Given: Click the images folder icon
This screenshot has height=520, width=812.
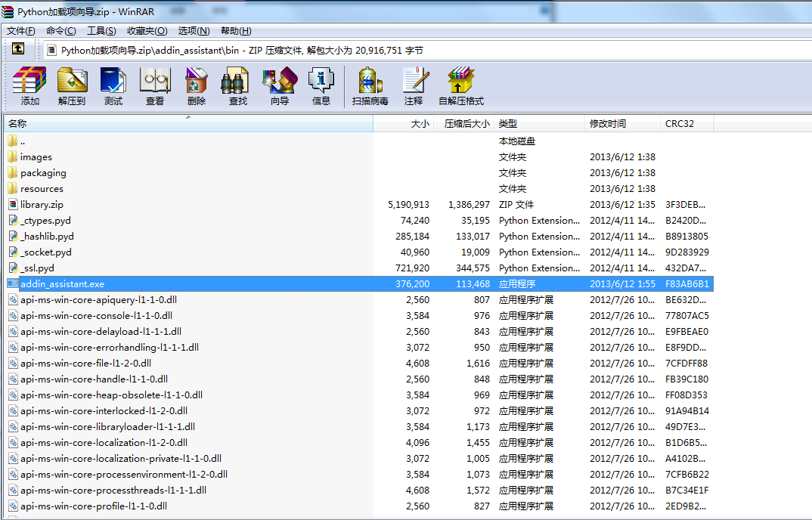Looking at the screenshot, I should coord(13,156).
